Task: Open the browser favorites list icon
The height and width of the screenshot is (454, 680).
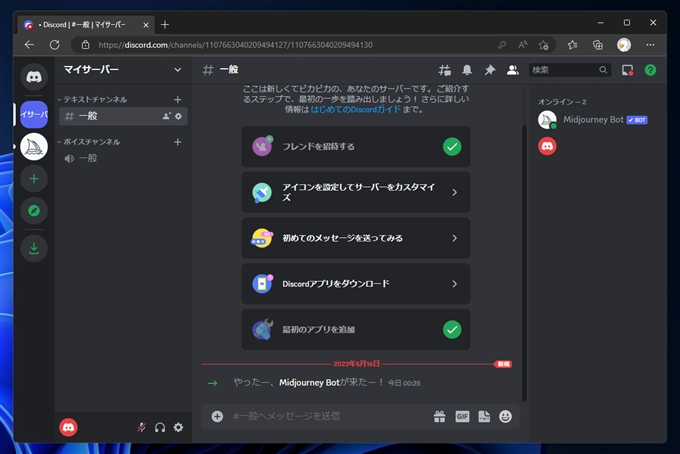Action: point(572,45)
